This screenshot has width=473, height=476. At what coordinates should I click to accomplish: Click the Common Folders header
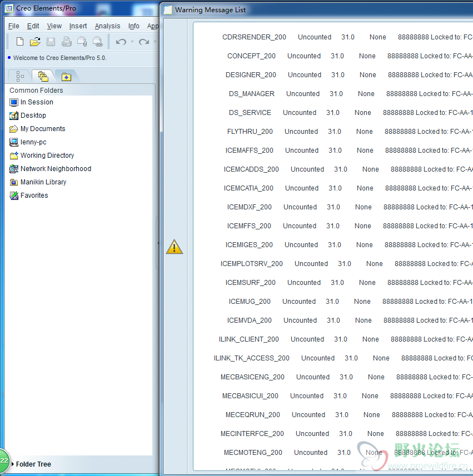pyautogui.click(x=36, y=91)
